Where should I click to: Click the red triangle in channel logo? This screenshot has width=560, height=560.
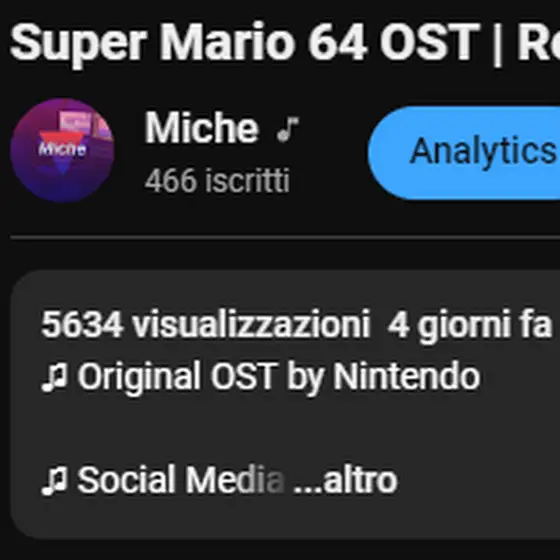tap(62, 146)
